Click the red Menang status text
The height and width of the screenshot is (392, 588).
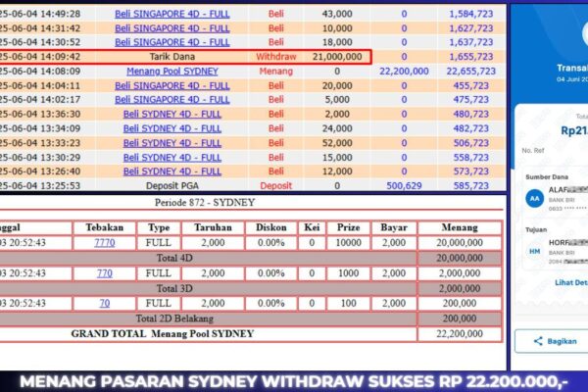(276, 71)
